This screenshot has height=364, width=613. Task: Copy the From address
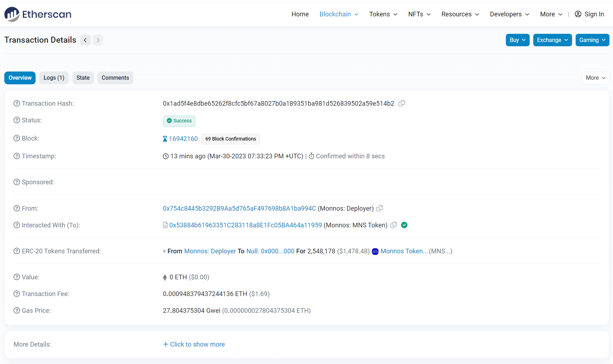pos(380,208)
